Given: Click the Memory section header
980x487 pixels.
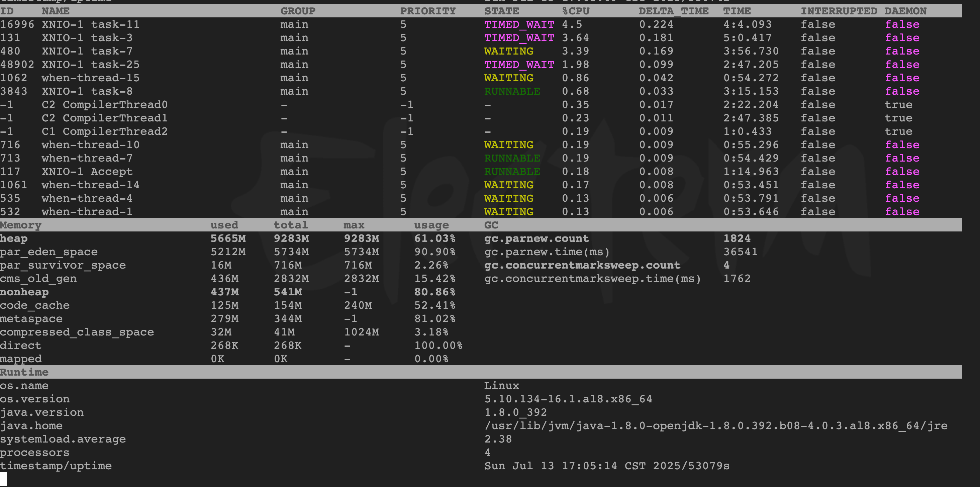Looking at the screenshot, I should 20,225.
